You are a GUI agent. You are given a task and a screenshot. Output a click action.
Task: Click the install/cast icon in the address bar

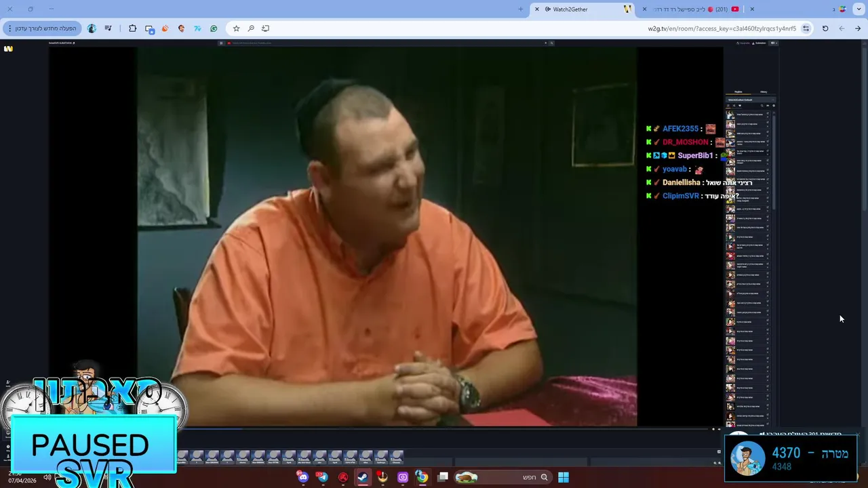pos(265,28)
